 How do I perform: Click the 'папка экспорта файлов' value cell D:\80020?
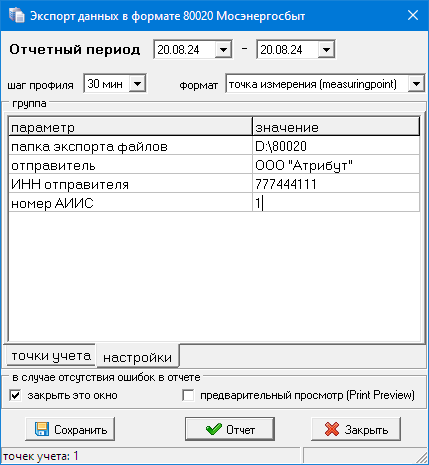[x=336, y=146]
